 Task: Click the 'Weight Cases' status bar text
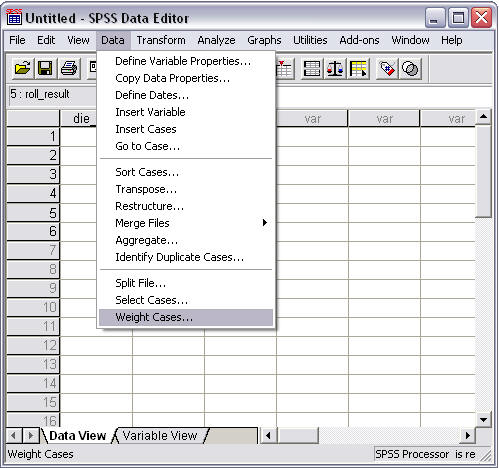coord(40,454)
